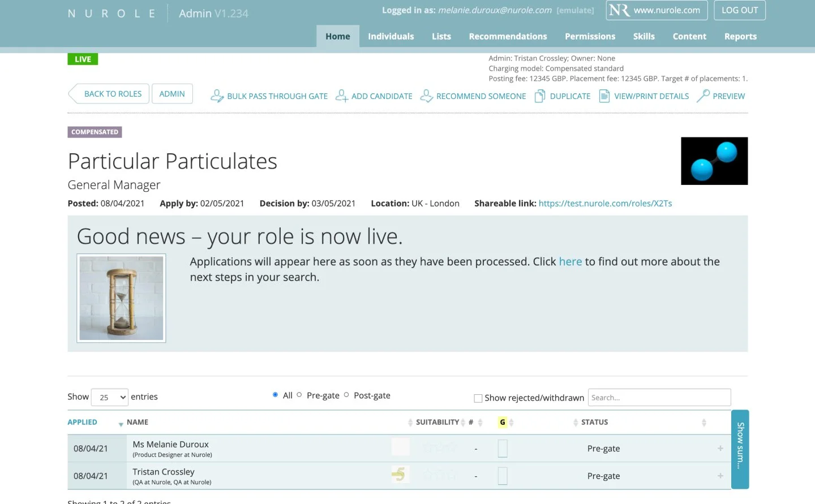Click the 'here' link about next steps
Viewport: 815px width, 504px height.
coord(570,261)
